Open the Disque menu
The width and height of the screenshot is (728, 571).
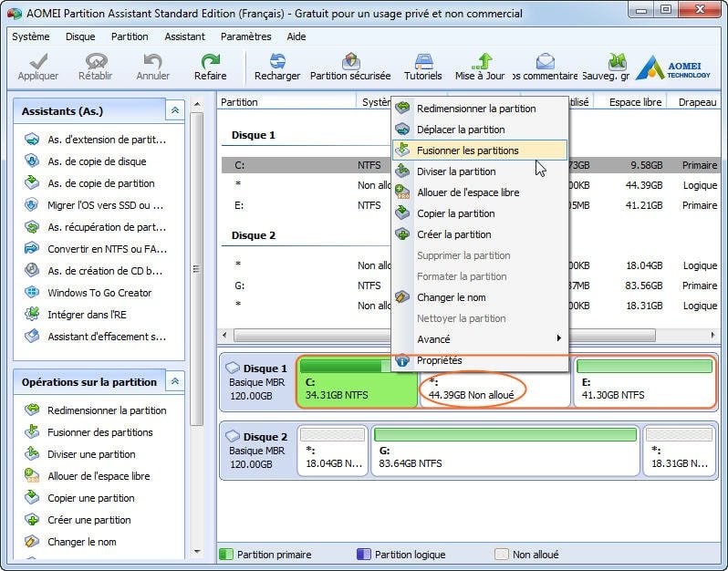point(80,36)
